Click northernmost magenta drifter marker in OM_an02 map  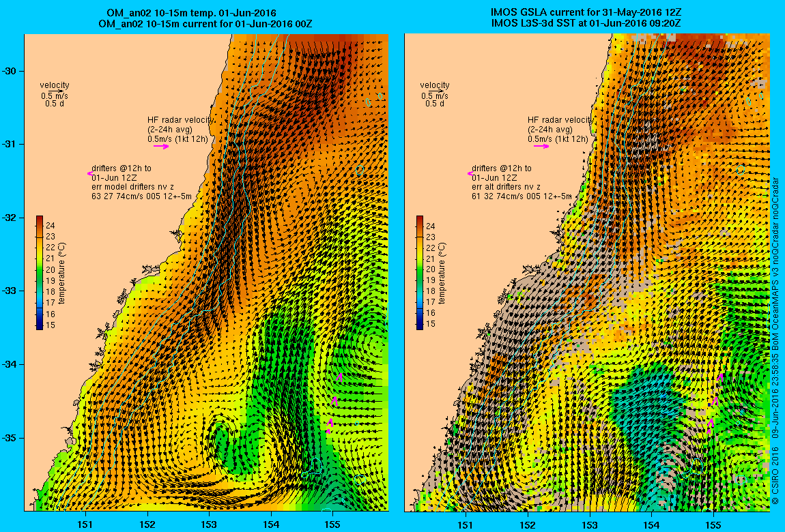coord(340,377)
